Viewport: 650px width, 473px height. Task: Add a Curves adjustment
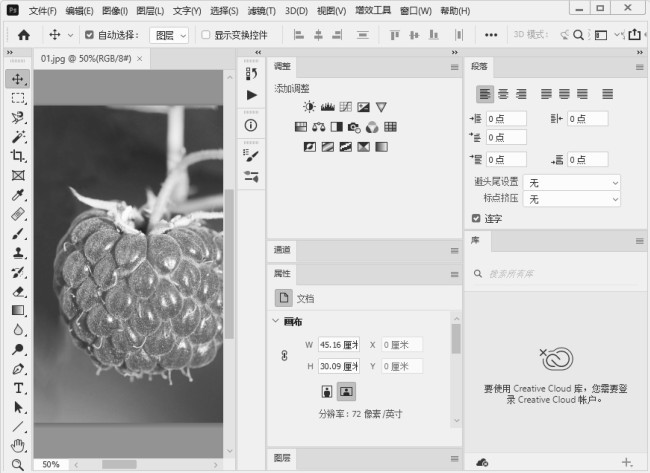[x=345, y=107]
